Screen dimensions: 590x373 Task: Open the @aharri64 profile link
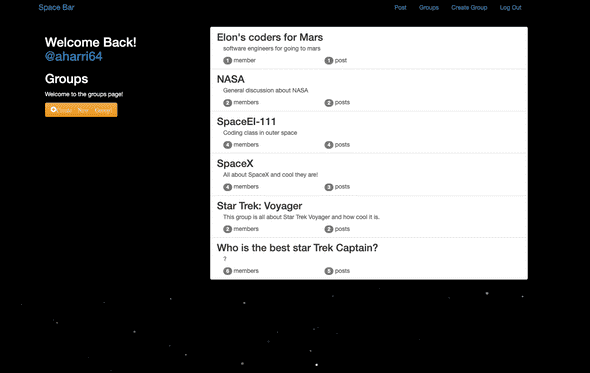coord(73,56)
